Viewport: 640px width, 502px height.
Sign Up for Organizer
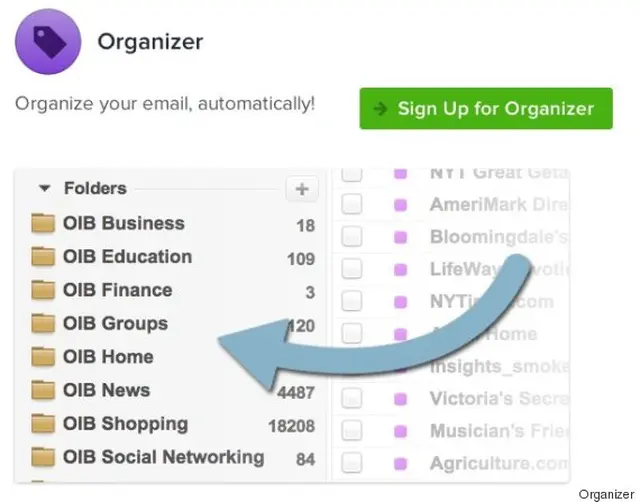point(486,109)
